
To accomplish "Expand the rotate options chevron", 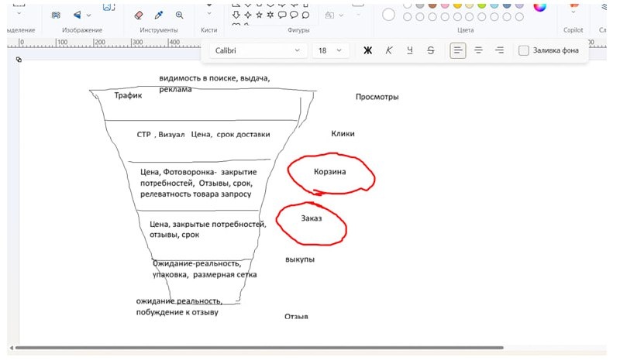I will (x=89, y=15).
